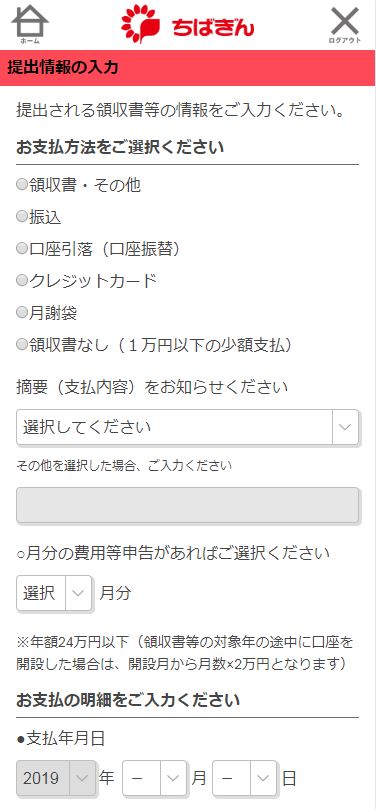Image resolution: width=376 pixels, height=809 pixels.
Task: Click chevron arrow on day selector
Action: 264,778
